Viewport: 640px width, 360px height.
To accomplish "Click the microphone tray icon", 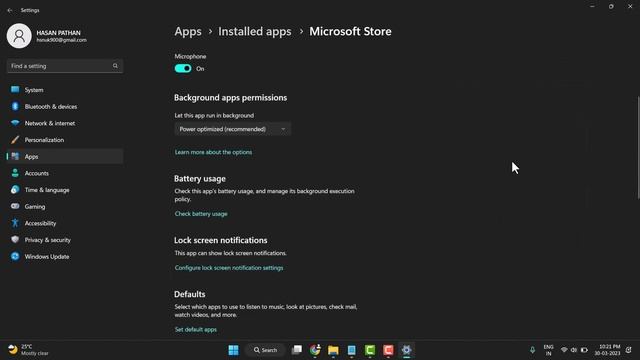I will coord(532,350).
